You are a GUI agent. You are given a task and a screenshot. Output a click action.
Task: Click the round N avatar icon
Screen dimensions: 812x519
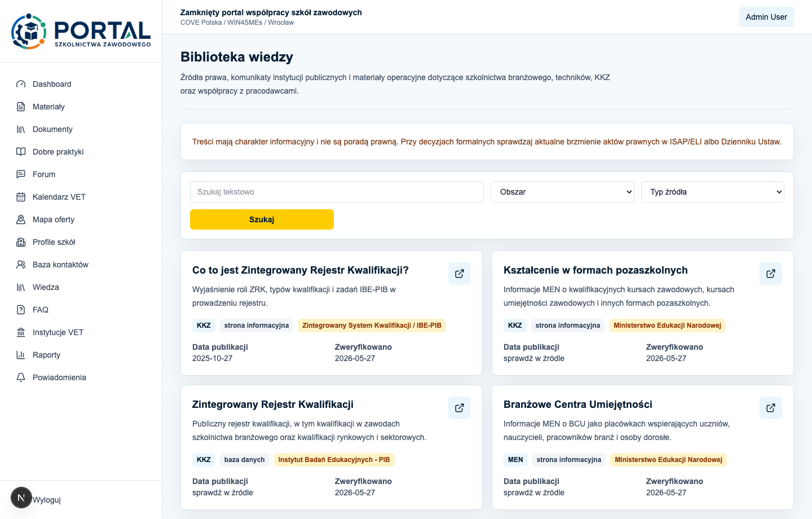click(x=21, y=498)
